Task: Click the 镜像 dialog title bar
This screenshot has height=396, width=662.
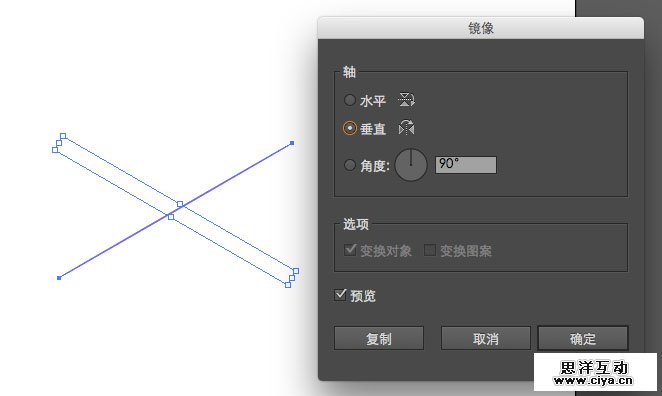Action: [481, 28]
